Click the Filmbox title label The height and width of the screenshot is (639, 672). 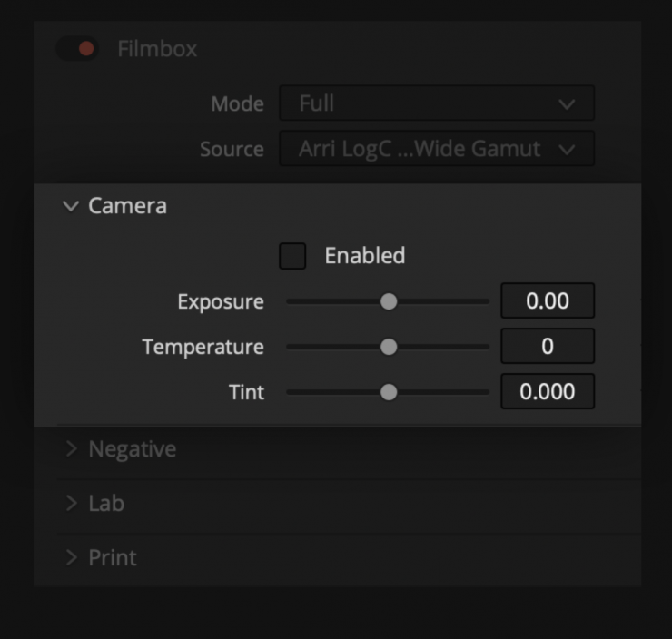(x=157, y=49)
